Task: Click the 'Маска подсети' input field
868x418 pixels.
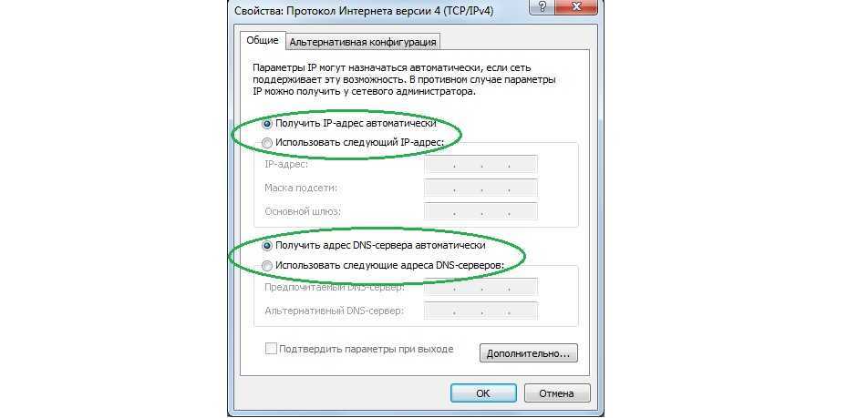Action: click(x=480, y=188)
